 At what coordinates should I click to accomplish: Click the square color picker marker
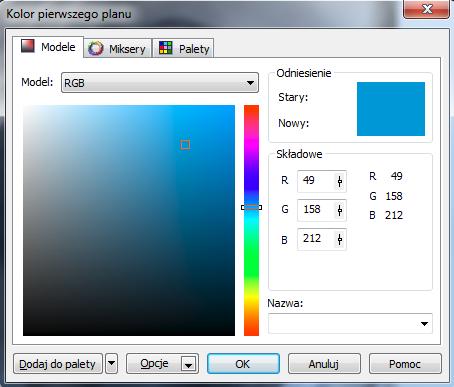(185, 145)
